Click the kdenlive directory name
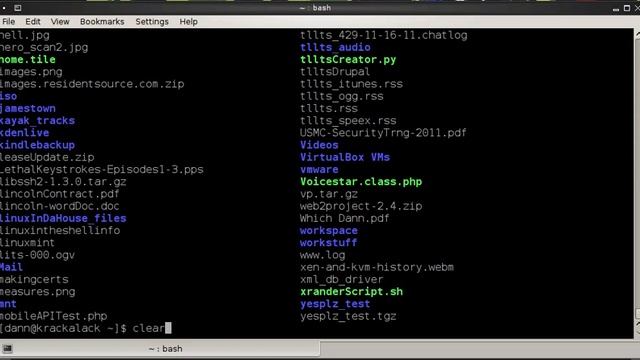This screenshot has height=360, width=640. click(x=24, y=133)
